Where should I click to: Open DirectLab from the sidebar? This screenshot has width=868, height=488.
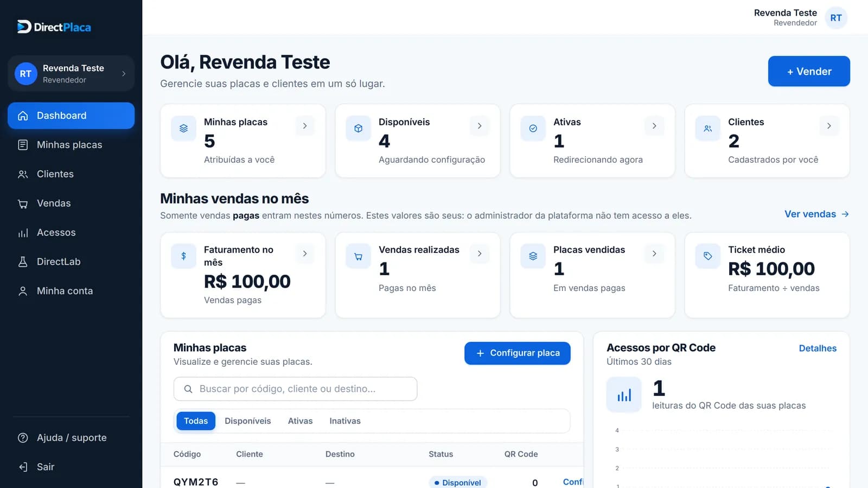(x=71, y=262)
